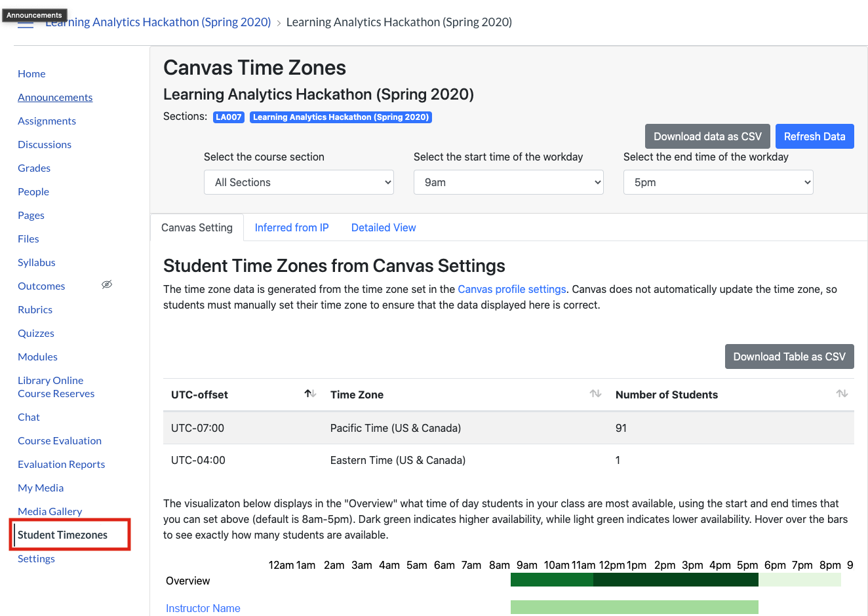Sort table by UTC-offset arrows
Viewport: 868px width, 616px height.
tap(310, 394)
